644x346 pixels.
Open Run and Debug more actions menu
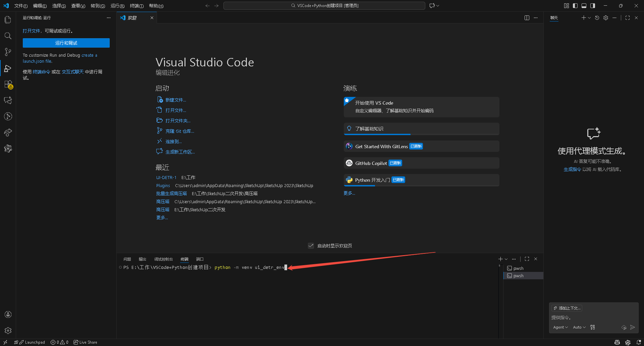(109, 18)
